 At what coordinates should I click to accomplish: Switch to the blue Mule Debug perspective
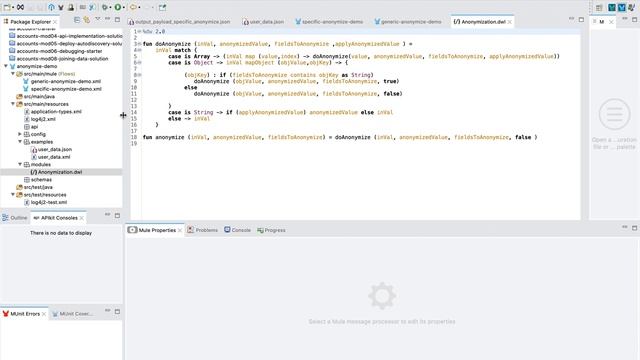tap(622, 7)
